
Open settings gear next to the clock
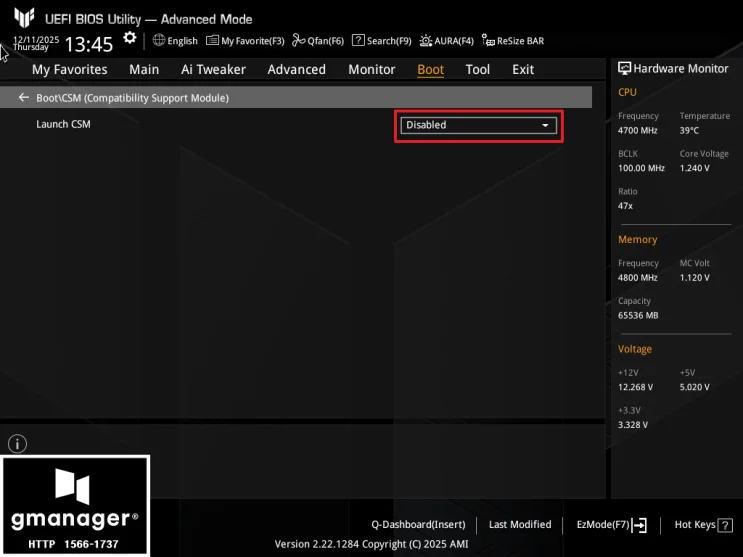point(129,38)
